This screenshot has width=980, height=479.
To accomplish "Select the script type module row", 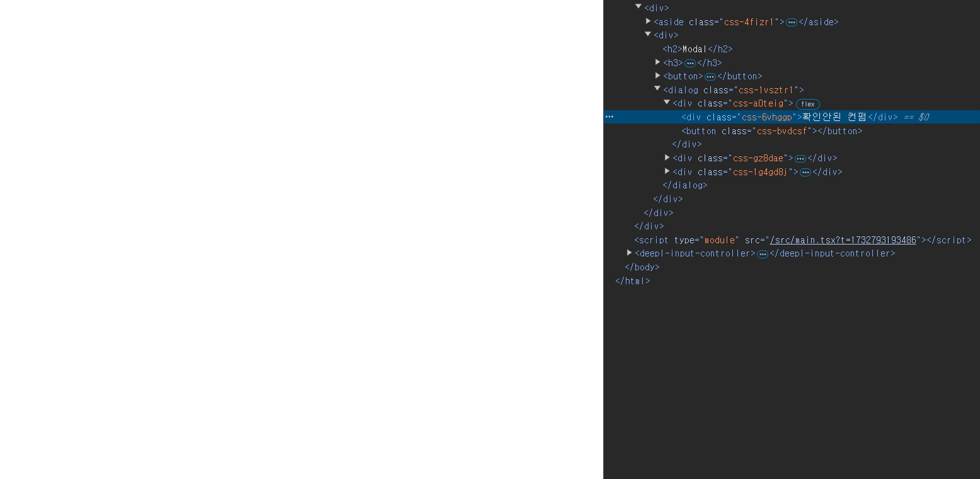I will coord(802,240).
